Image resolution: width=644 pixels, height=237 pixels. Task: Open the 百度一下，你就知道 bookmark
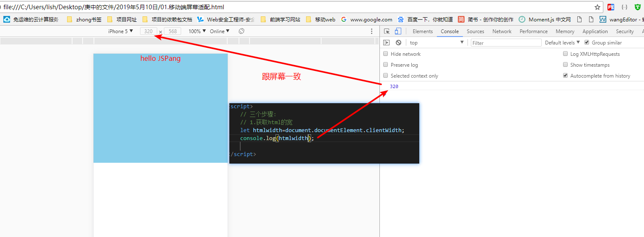[x=425, y=19]
